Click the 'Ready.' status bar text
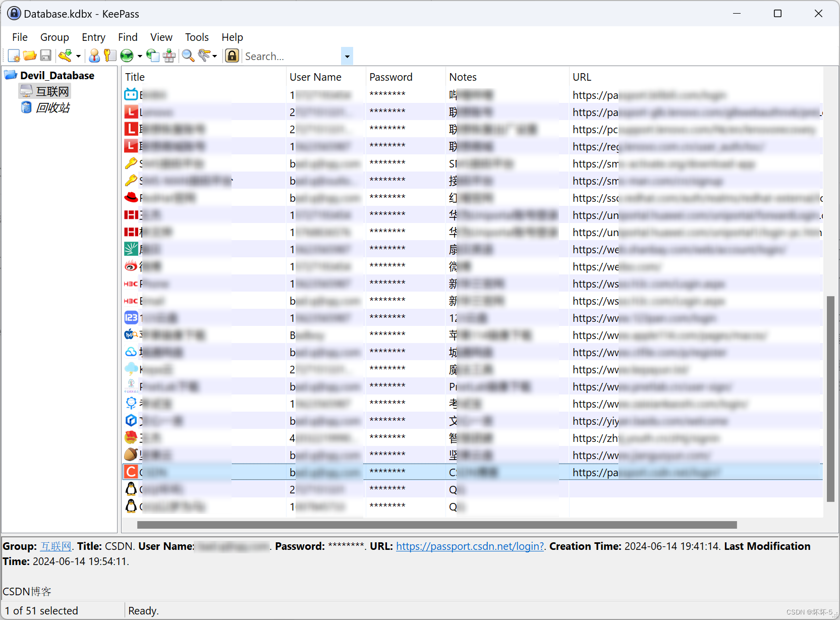 click(143, 610)
